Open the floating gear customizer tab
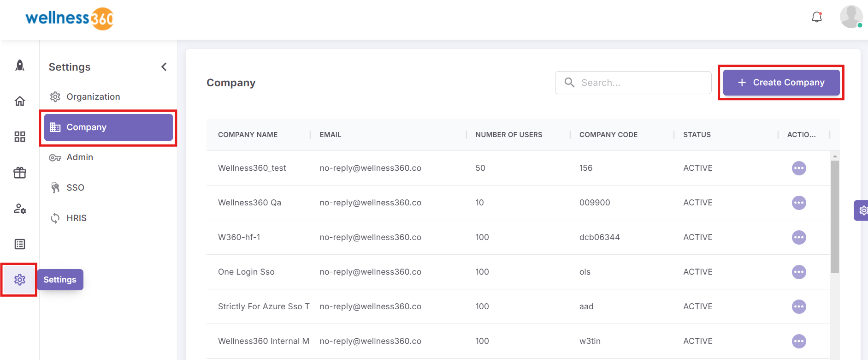The width and height of the screenshot is (868, 360). tap(861, 210)
